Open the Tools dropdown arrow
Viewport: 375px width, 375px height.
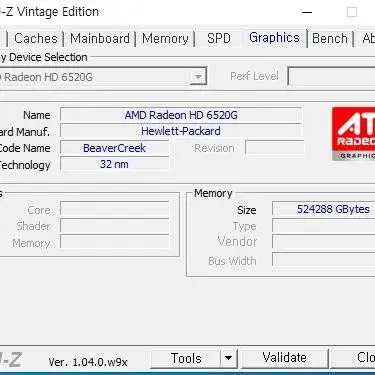(x=228, y=359)
